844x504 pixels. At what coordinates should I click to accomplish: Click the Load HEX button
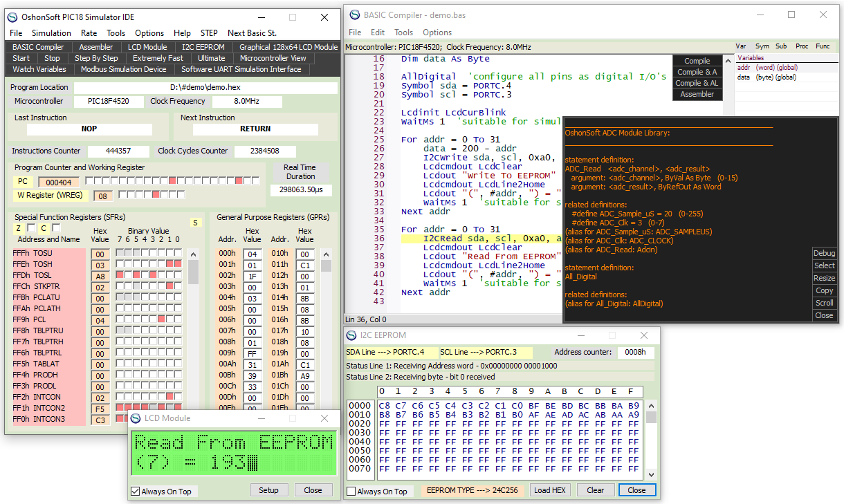pos(550,490)
